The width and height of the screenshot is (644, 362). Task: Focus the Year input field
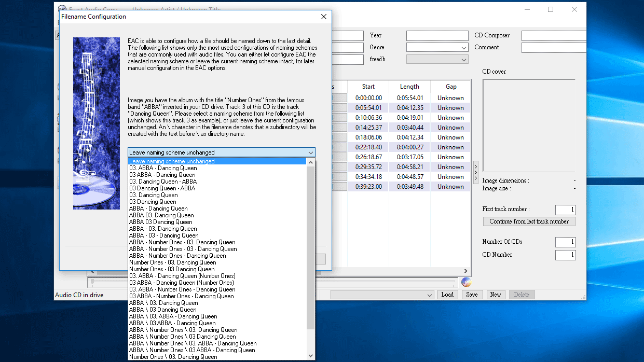(x=437, y=36)
